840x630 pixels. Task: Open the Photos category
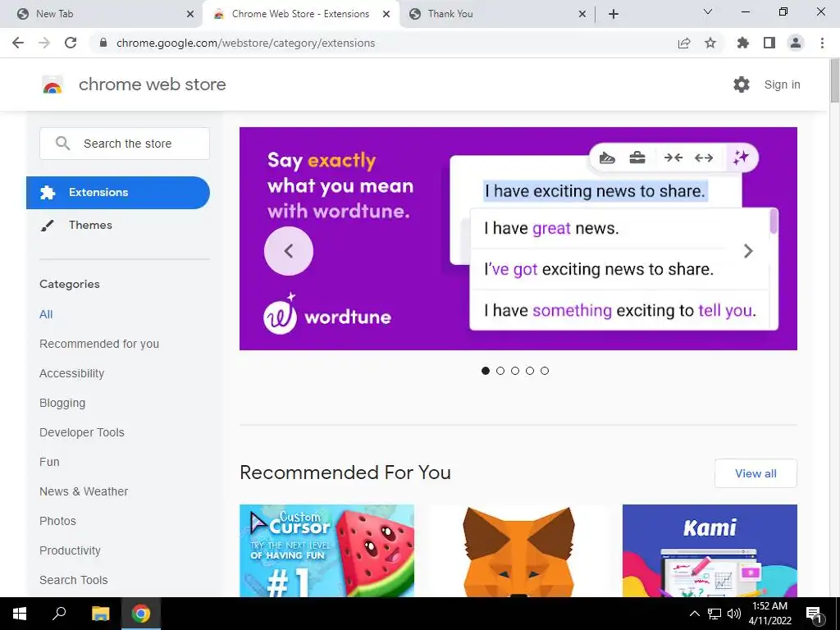tap(58, 521)
